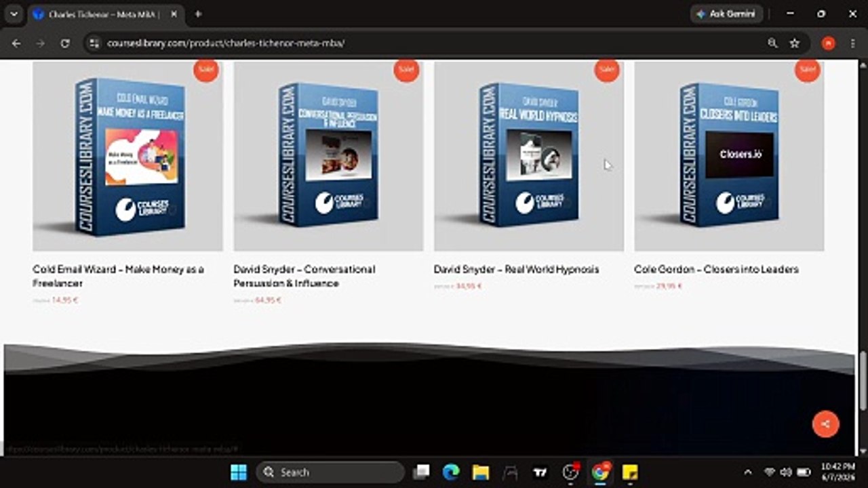
Task: Click the battery tray icon
Action: coord(804,472)
